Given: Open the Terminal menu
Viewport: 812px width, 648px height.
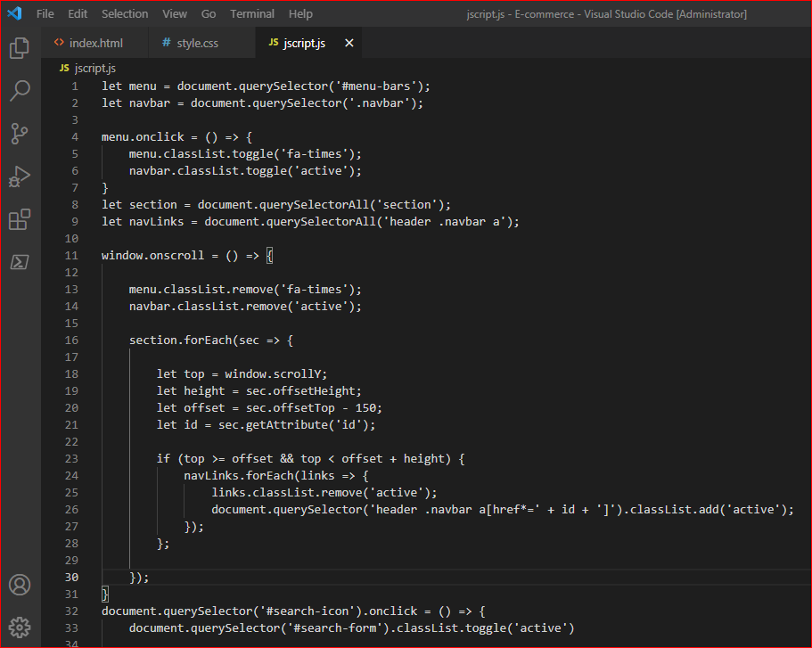Looking at the screenshot, I should pyautogui.click(x=252, y=14).
